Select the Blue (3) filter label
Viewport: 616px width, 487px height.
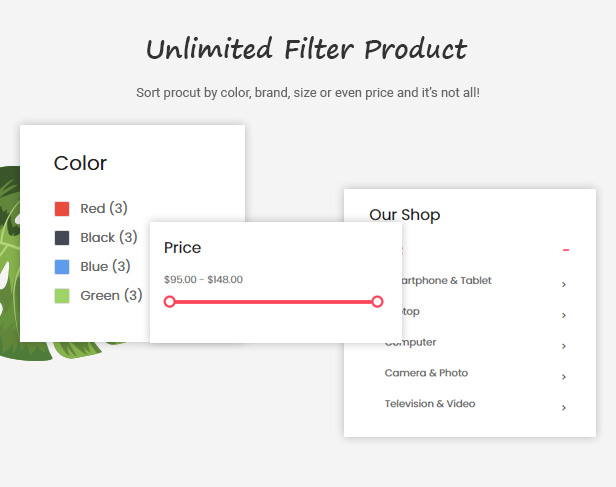105,266
